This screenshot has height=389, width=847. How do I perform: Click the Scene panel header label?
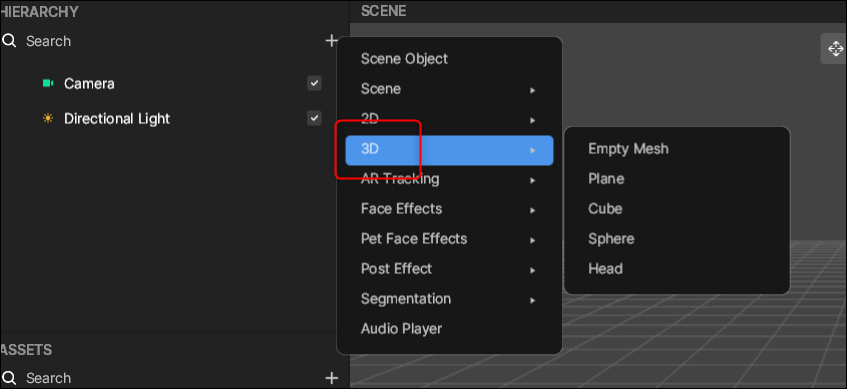point(384,11)
